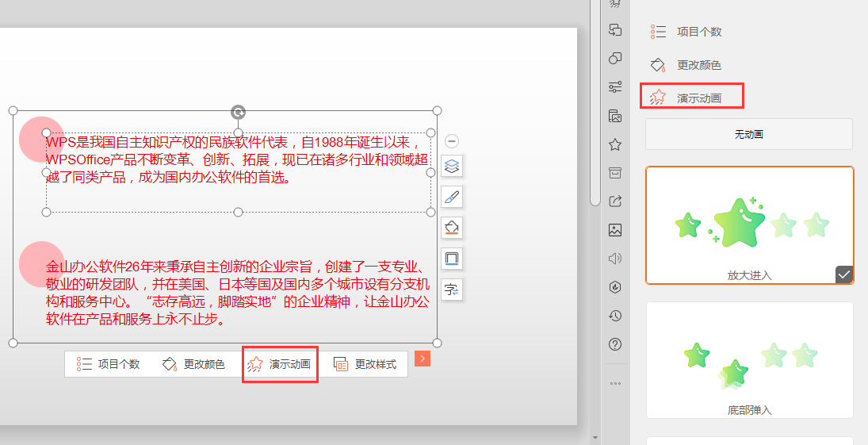Screen dimensions: 868x445
Task: Click the share export icon in sidebar
Action: 615,201
